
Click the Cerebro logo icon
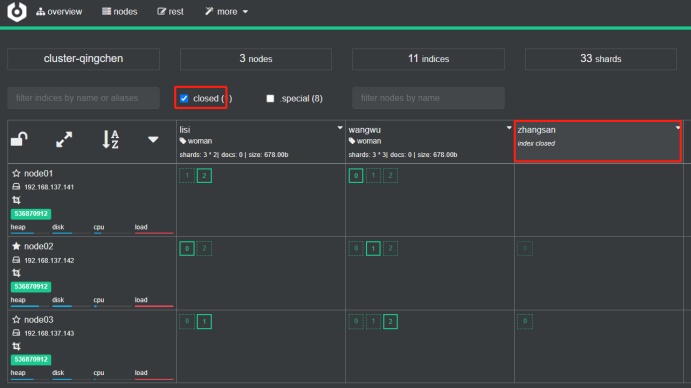[x=17, y=11]
